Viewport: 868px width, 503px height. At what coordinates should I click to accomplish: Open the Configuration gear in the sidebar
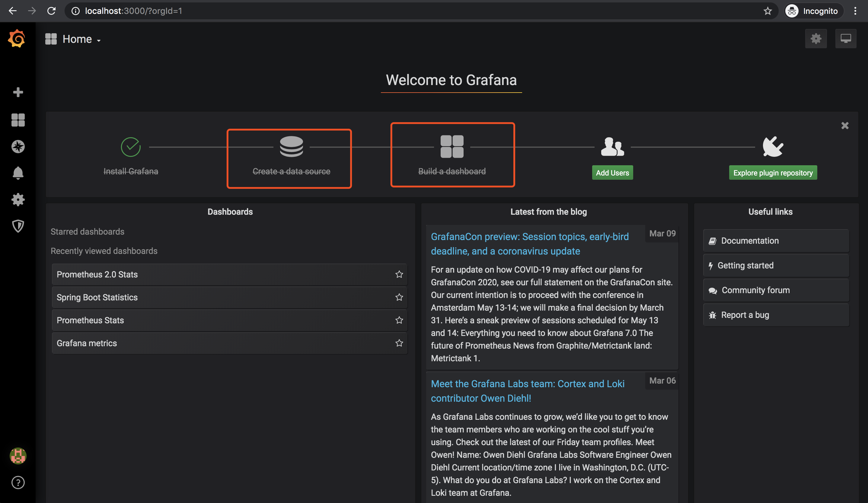[x=18, y=200]
